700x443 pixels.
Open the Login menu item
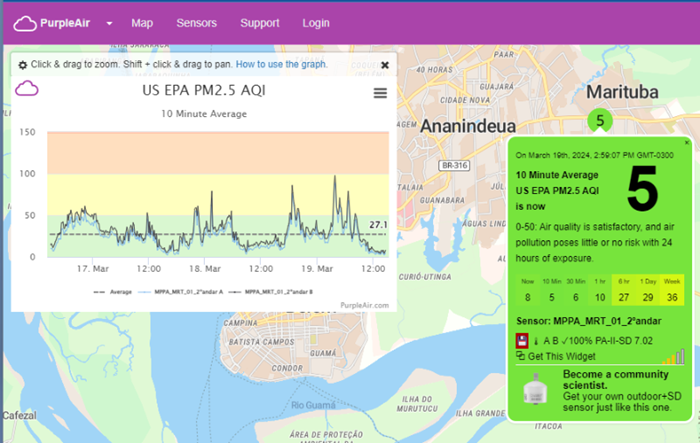(x=316, y=23)
